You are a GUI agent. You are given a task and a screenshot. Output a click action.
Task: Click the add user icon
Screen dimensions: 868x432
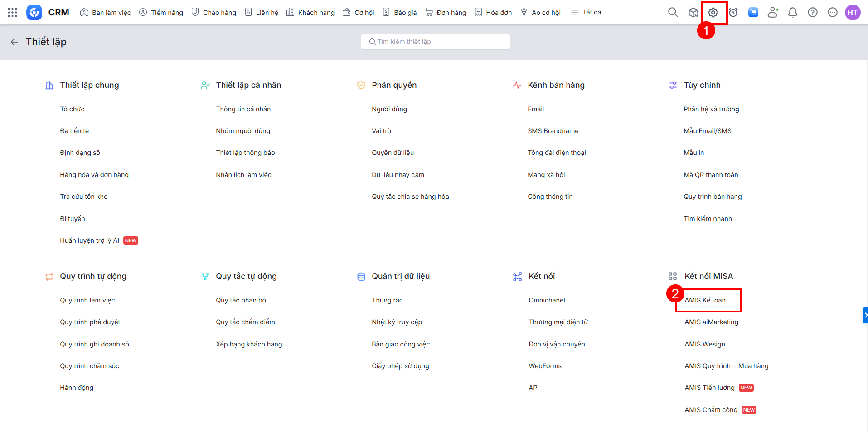point(773,13)
